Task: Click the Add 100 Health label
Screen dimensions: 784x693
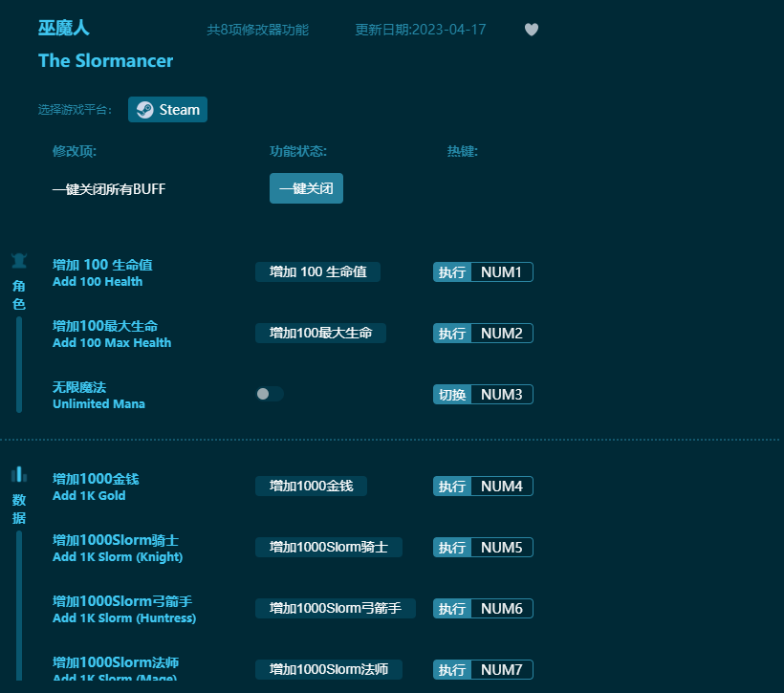Action: click(x=98, y=281)
